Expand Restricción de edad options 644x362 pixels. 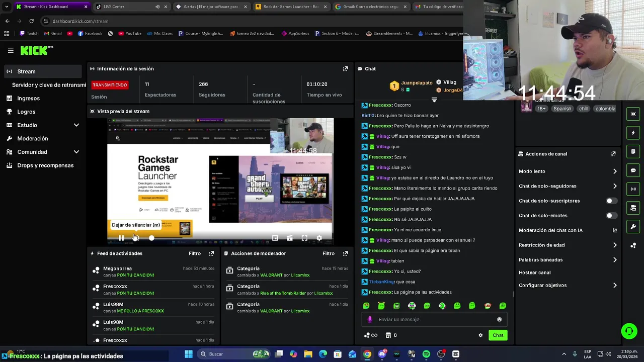(x=615, y=245)
